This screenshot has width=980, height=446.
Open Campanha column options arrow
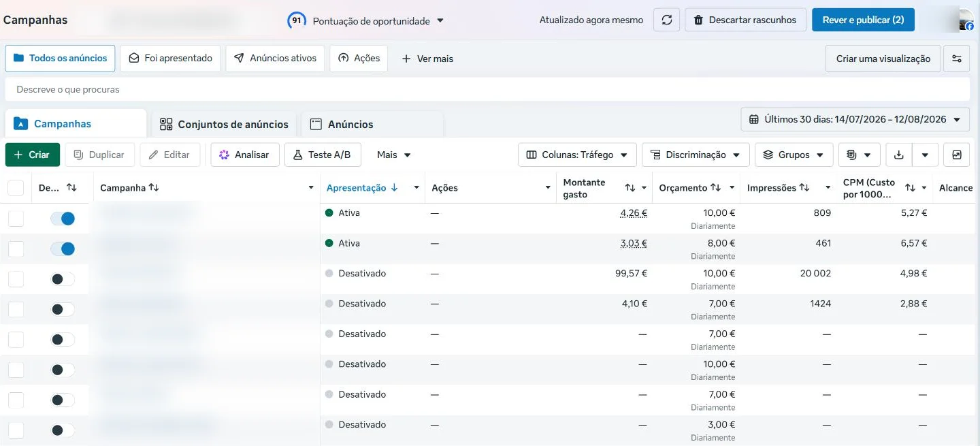tap(311, 188)
